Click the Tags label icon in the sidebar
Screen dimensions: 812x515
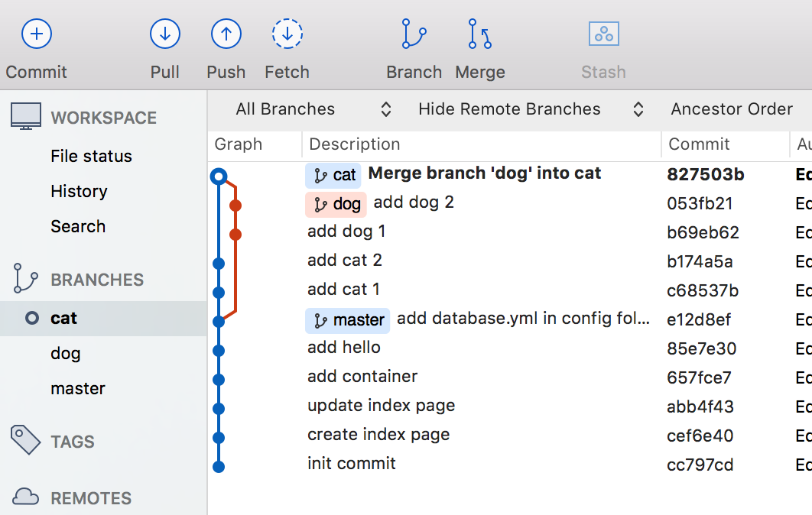point(25,441)
